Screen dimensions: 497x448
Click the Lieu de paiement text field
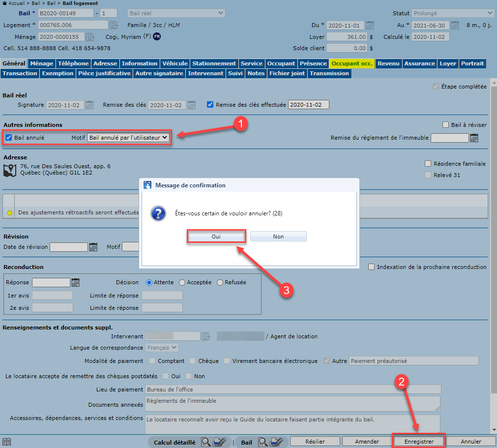tap(293, 389)
